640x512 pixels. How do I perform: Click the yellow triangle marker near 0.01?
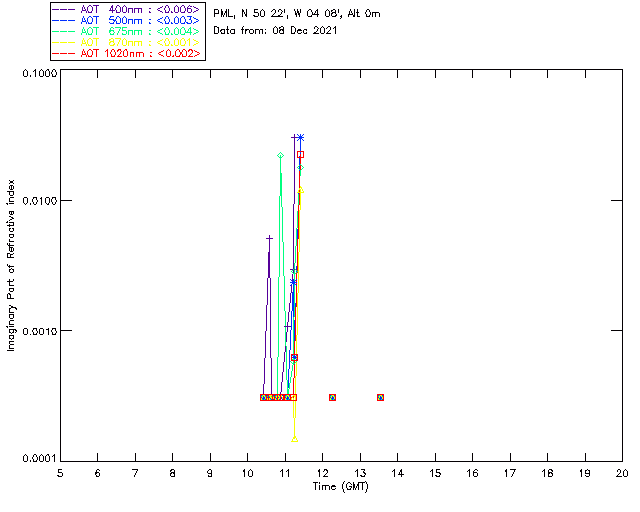[300, 191]
